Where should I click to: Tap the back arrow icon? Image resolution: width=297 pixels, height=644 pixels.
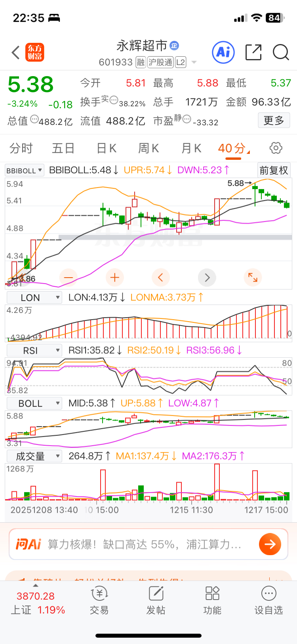[x=15, y=52]
